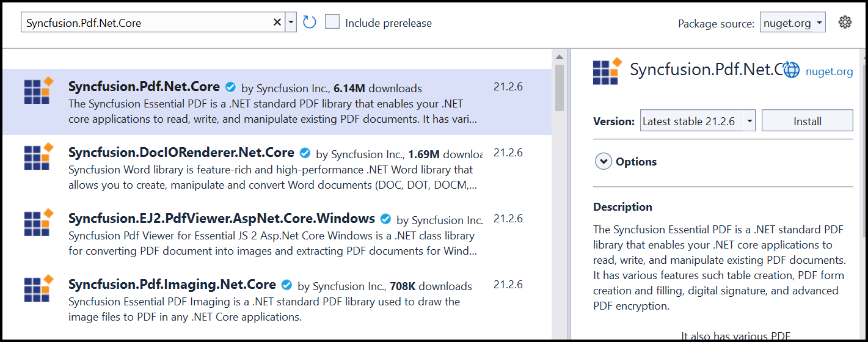The image size is (868, 342).
Task: Open the search history dropdown arrow
Action: point(291,23)
